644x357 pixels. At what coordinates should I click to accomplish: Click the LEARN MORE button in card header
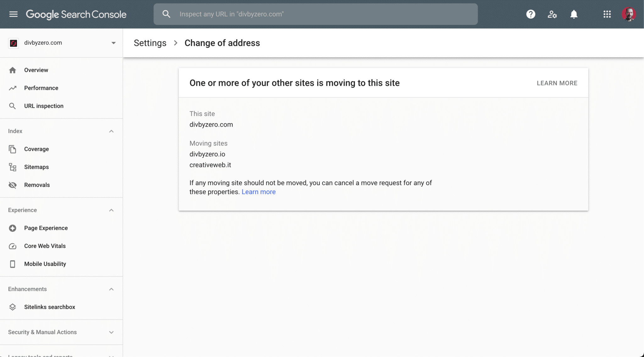(557, 83)
